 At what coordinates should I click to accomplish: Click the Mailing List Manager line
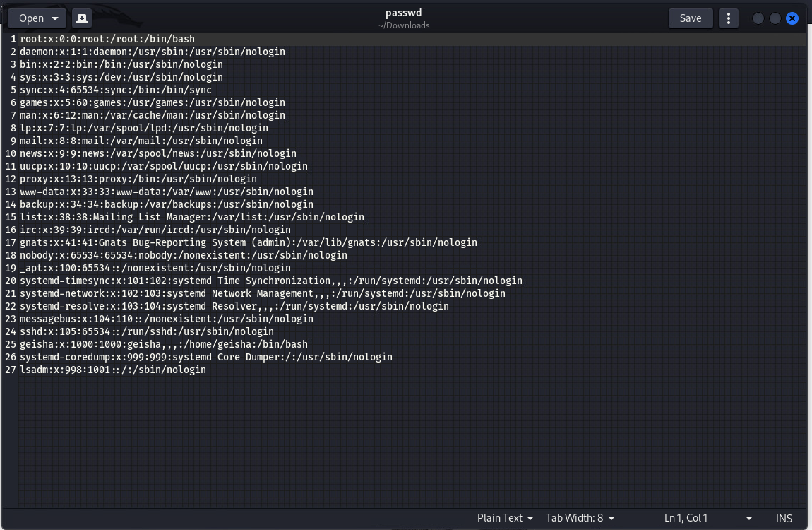[x=191, y=216]
